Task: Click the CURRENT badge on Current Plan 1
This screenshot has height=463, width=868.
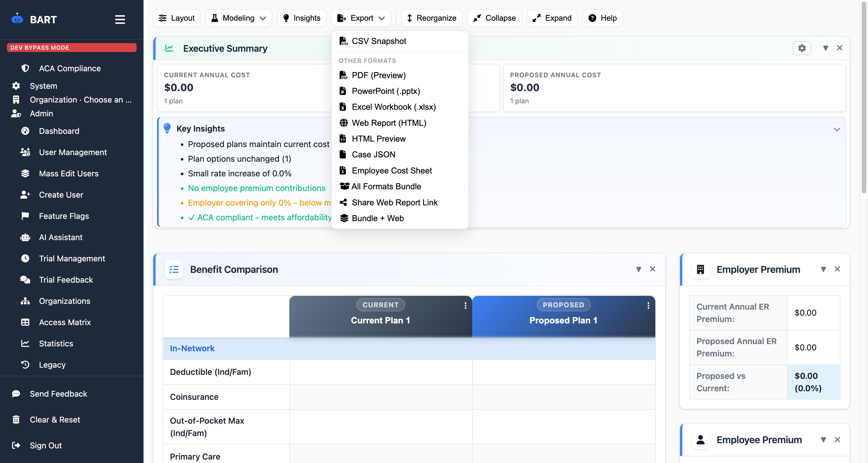Action: pos(380,304)
